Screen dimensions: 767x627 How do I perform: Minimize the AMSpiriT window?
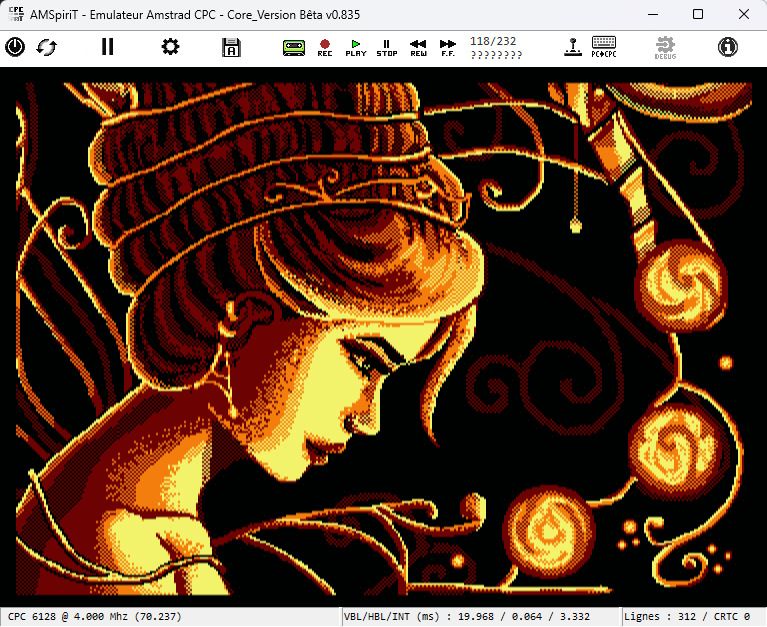[653, 14]
